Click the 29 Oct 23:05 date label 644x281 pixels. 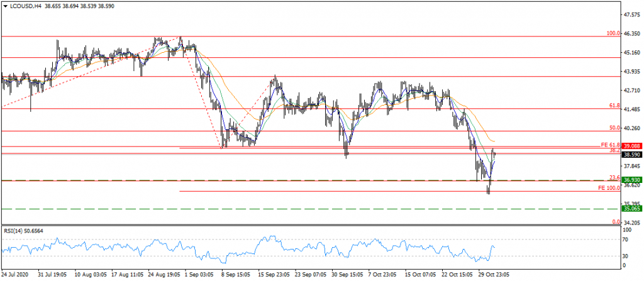tap(494, 275)
